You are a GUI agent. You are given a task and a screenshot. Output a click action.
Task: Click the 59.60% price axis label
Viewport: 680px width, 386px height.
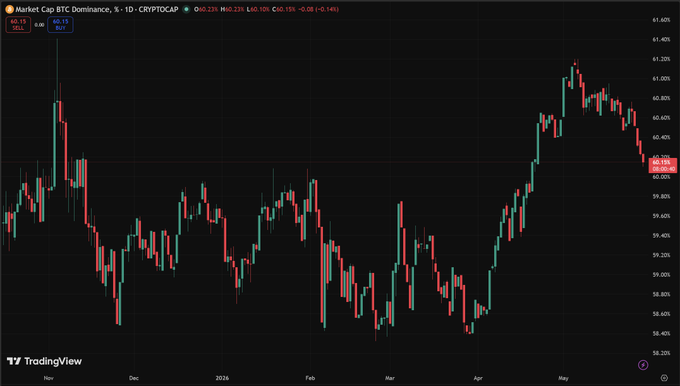(661, 216)
